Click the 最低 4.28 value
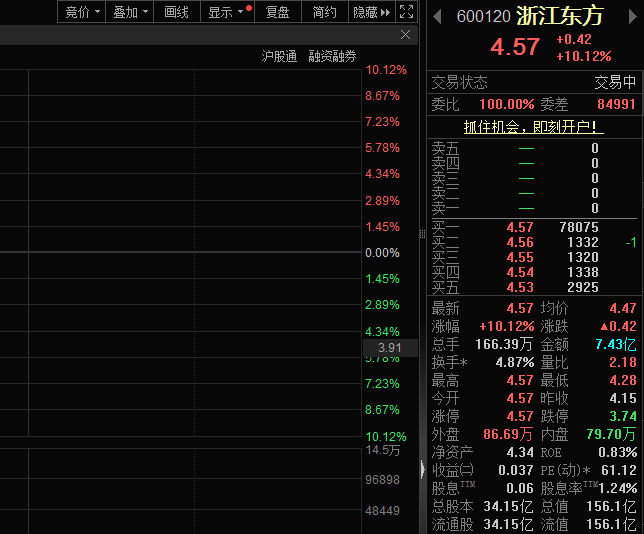The image size is (644, 534). coord(623,380)
